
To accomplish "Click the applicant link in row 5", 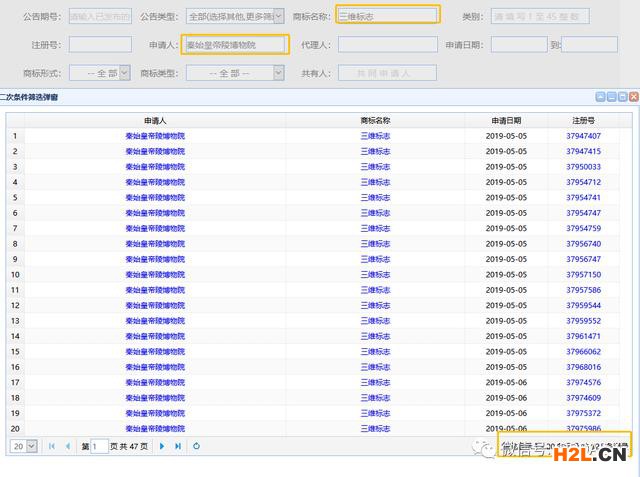I will click(x=155, y=197).
